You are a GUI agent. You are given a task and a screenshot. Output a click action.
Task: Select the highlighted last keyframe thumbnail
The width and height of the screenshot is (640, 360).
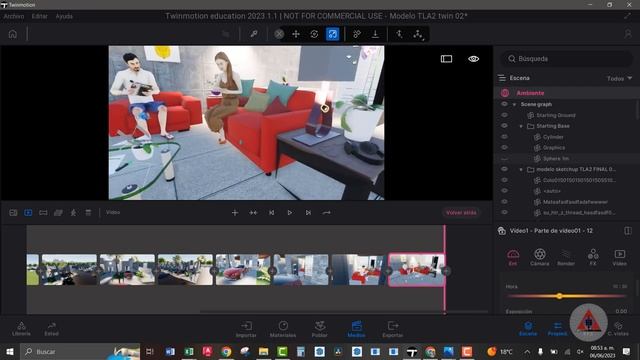(416, 270)
